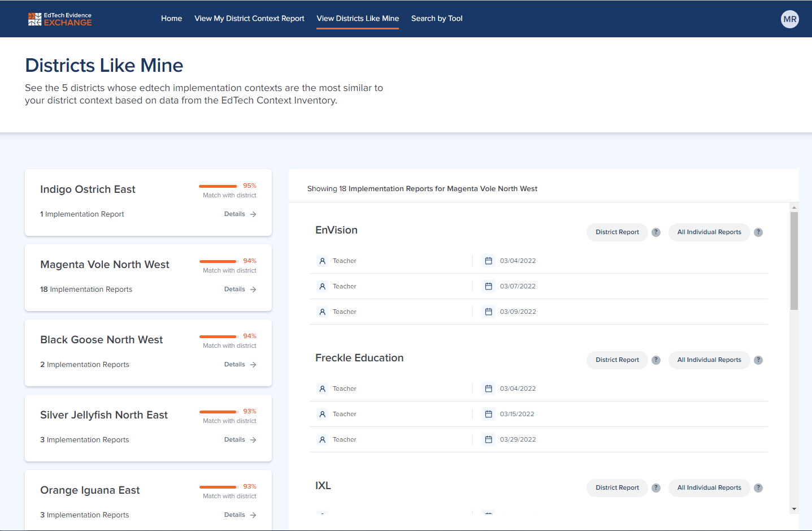The image size is (812, 531).
Task: View All Individual Reports for IXL
Action: point(709,488)
